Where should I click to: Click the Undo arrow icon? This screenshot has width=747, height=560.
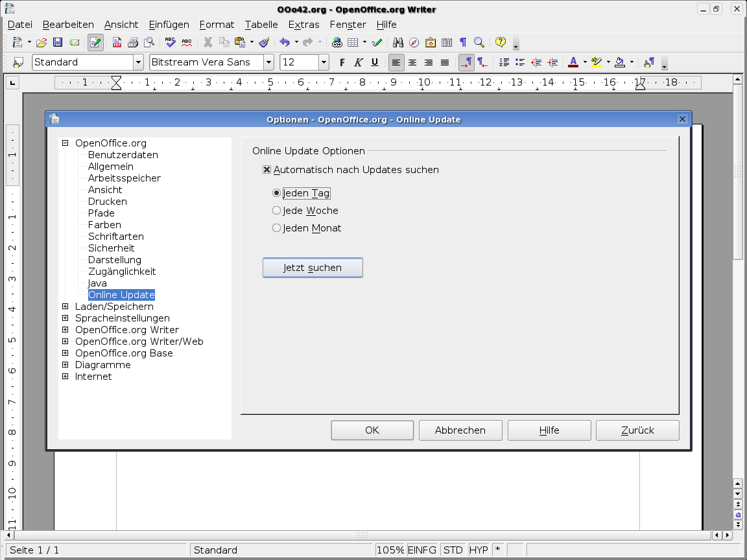[285, 42]
